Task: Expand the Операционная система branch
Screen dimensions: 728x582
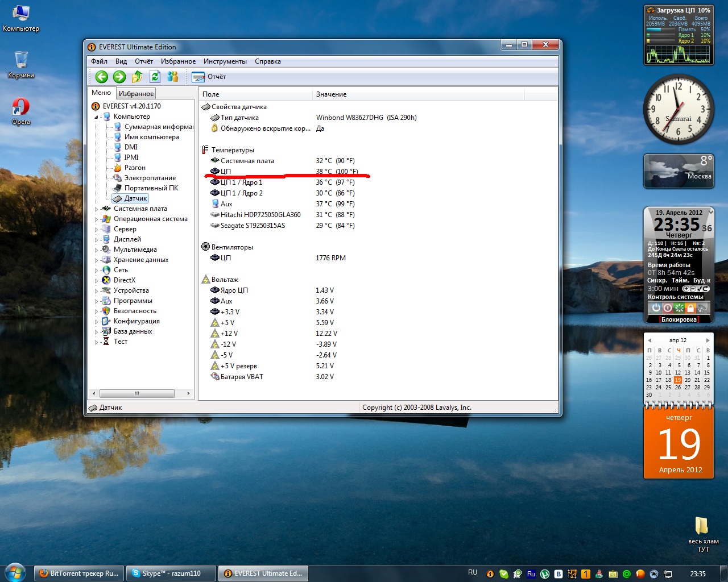Action: [96, 219]
